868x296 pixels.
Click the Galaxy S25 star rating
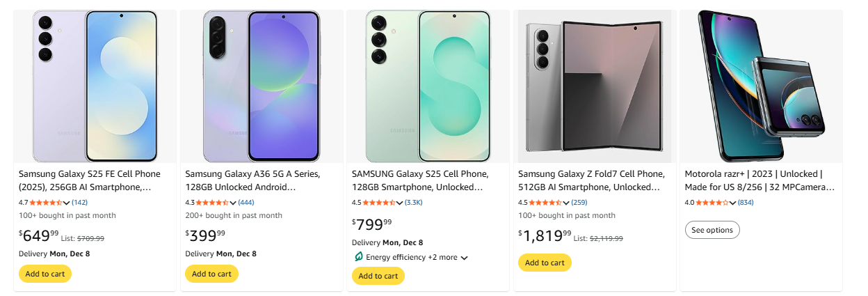click(x=379, y=203)
